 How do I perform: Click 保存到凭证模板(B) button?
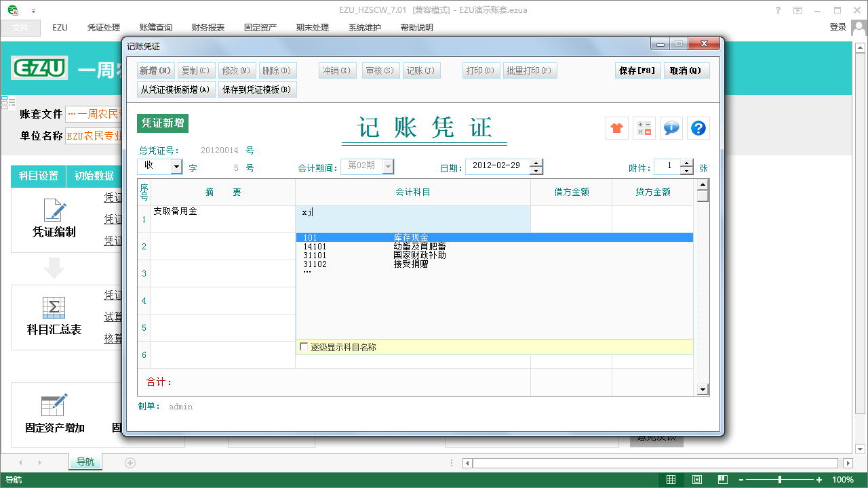pos(257,89)
